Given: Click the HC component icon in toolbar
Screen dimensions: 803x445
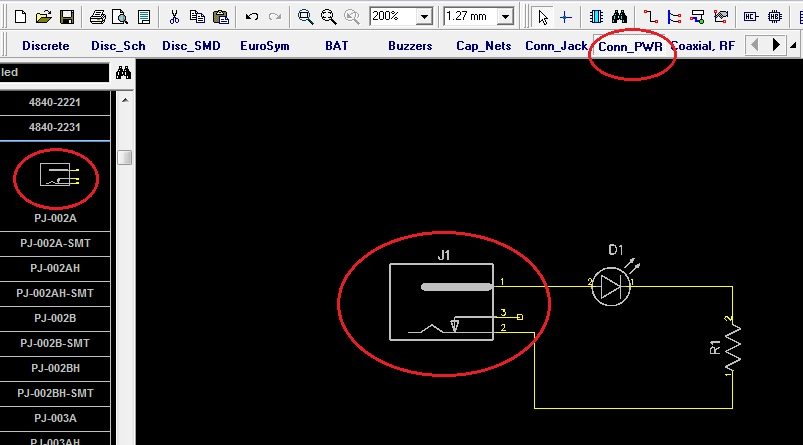Looking at the screenshot, I should pos(751,17).
